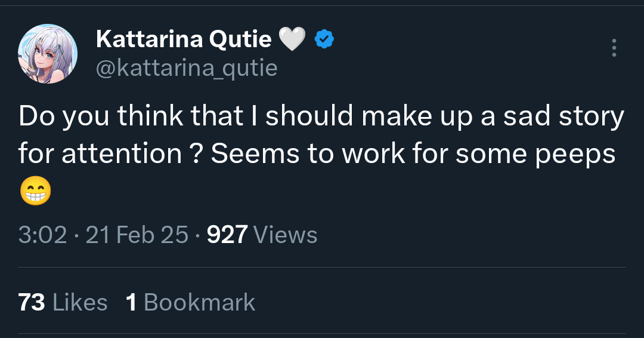Click the word Views in post stats
This screenshot has height=338, width=644.
click(286, 235)
